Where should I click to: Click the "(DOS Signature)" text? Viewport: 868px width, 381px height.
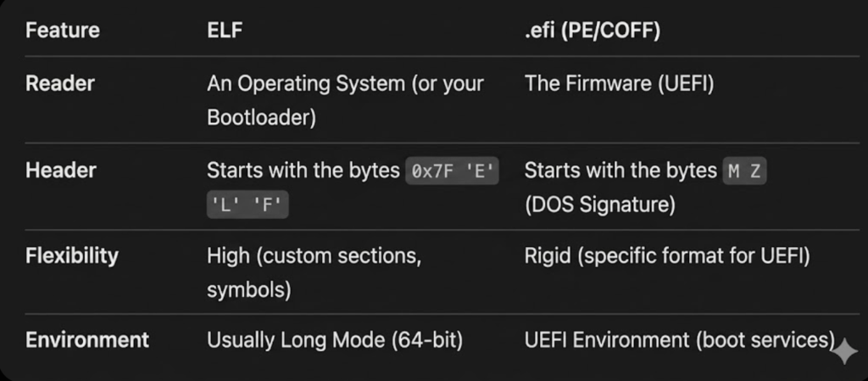[599, 205]
